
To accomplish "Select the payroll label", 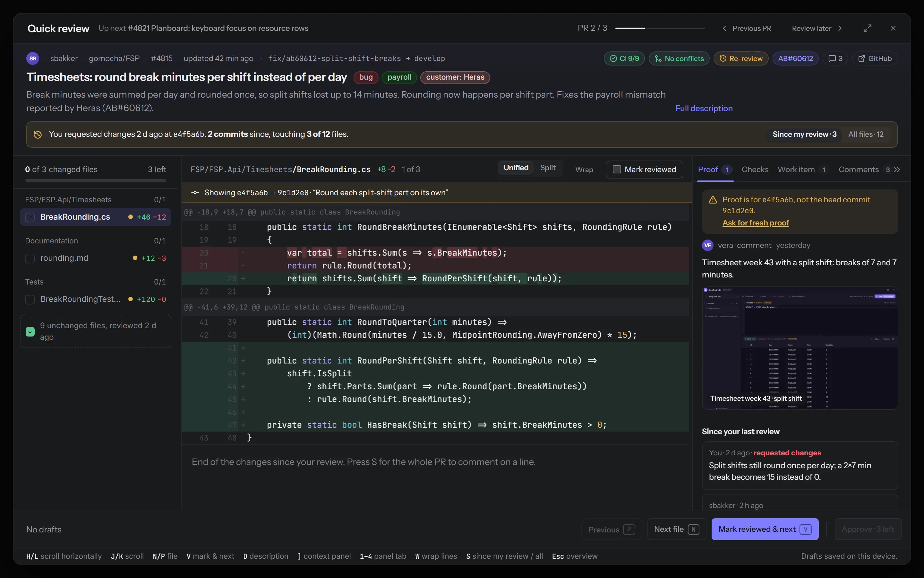I will pyautogui.click(x=399, y=77).
